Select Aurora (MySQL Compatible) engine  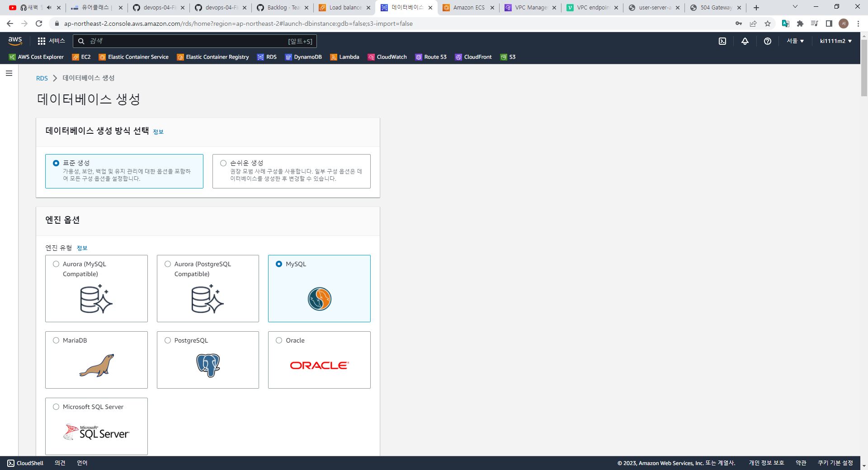56,264
